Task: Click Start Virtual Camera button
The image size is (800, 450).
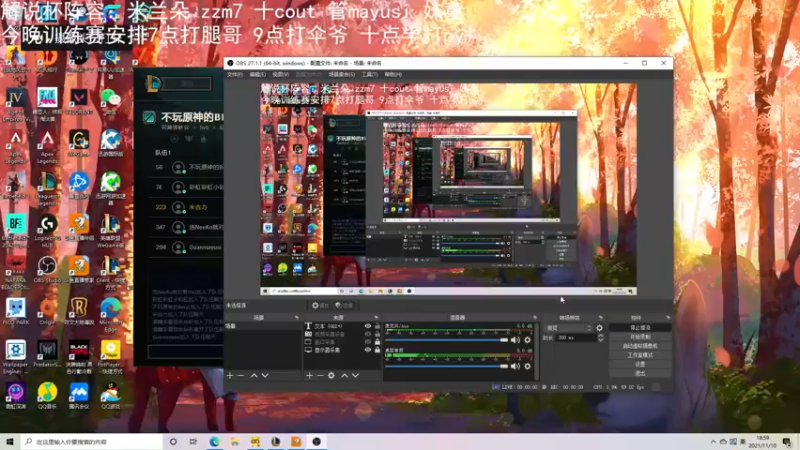Action: coord(640,346)
